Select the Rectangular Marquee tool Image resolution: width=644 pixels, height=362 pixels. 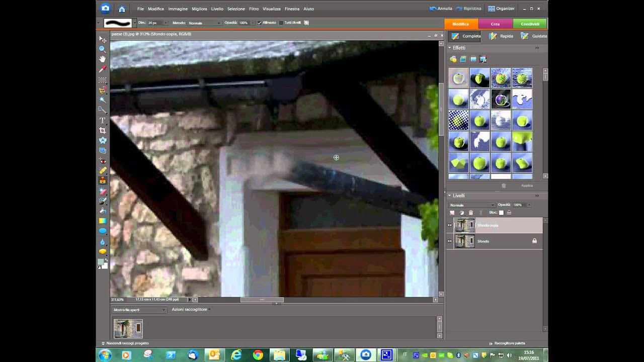tap(103, 80)
